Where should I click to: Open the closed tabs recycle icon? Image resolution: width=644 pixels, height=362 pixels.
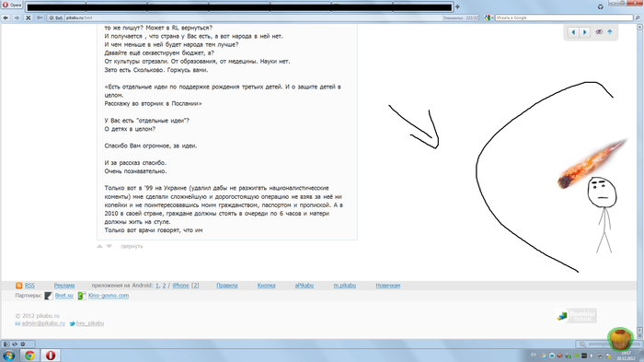[x=601, y=7]
